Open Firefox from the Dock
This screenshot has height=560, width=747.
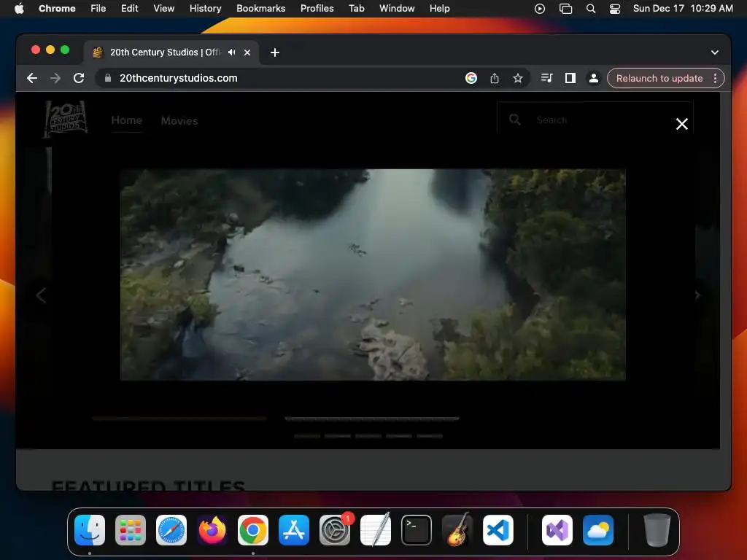tap(212, 530)
